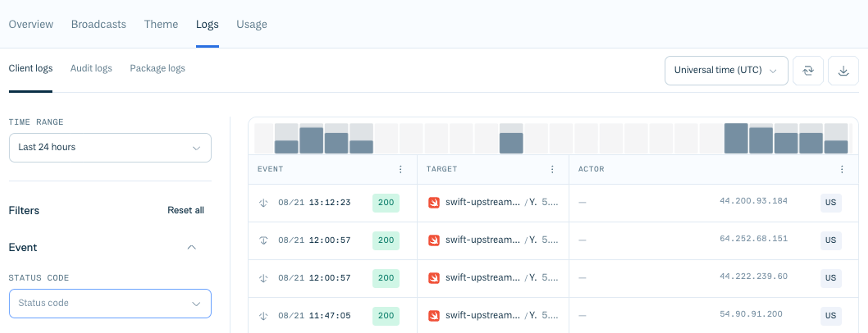The height and width of the screenshot is (333, 868).
Task: Click Reset all filters
Action: tap(186, 210)
